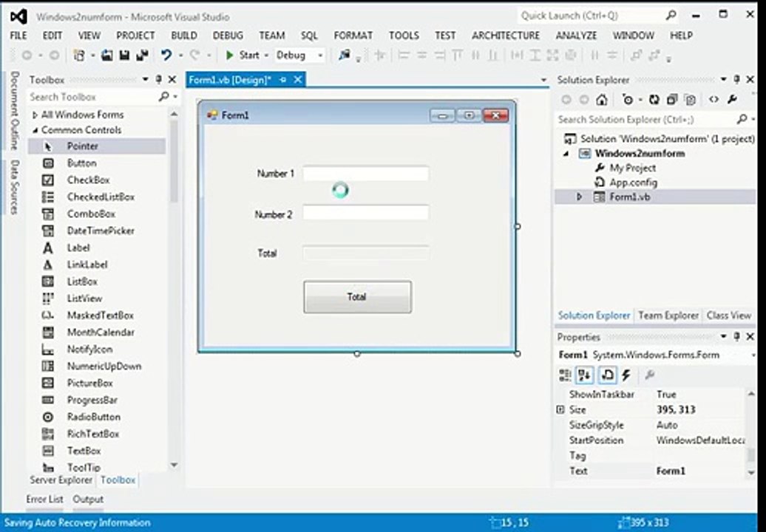Viewport: 766px width, 532px height.
Task: Click the Properties grid vertical scrollbar
Action: (x=751, y=432)
